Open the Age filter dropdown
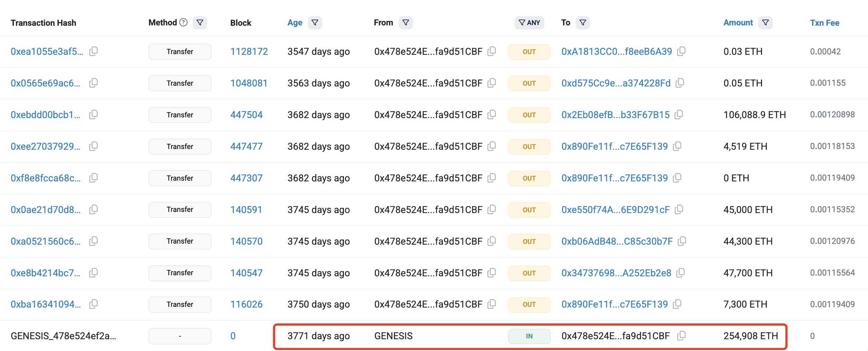Screen dimensions: 868x351 [315, 22]
